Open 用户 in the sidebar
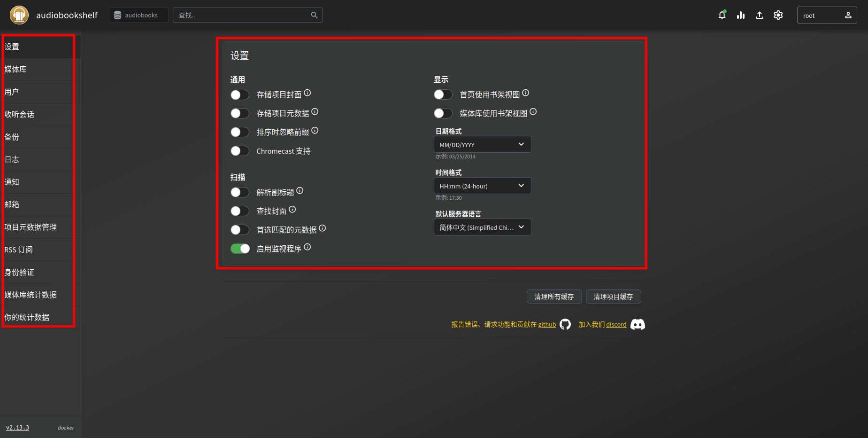 [40, 92]
